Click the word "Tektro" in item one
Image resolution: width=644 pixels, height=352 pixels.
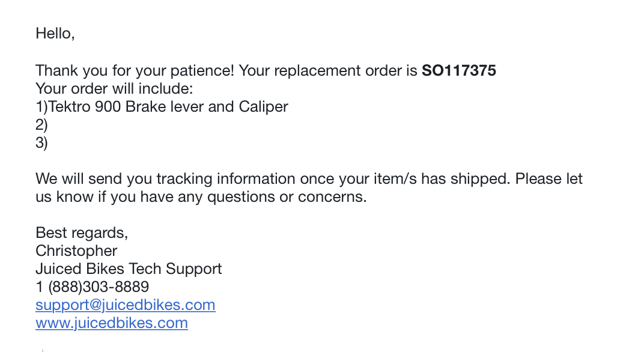pos(69,107)
